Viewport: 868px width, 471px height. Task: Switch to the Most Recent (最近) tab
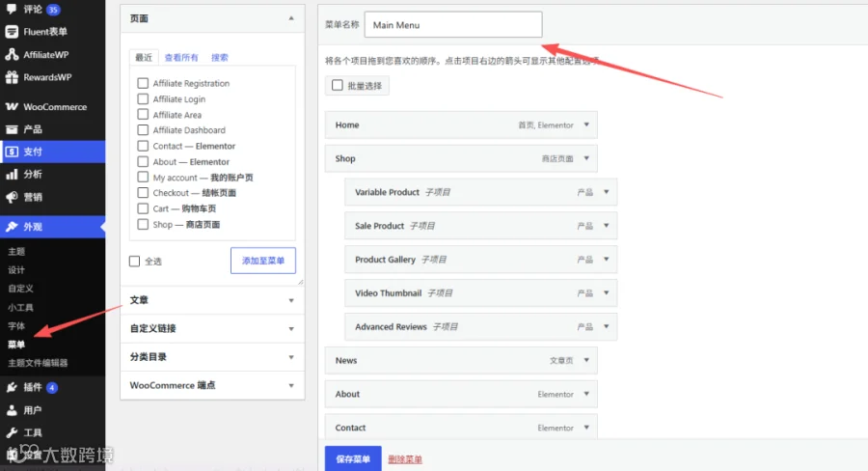click(x=144, y=57)
